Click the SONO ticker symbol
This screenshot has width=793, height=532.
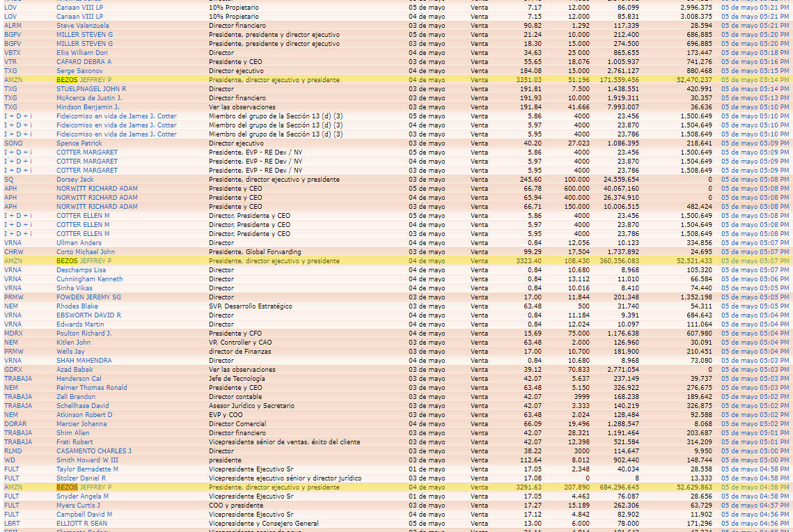click(x=13, y=143)
